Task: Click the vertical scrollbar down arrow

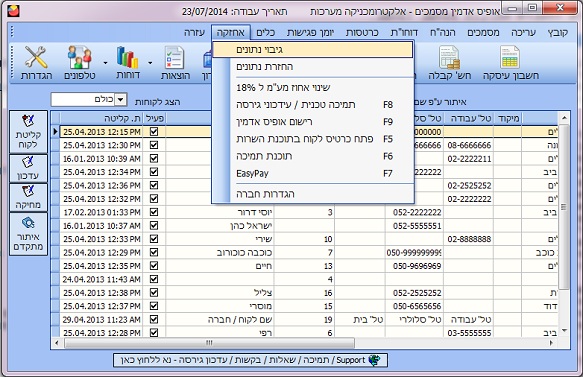Action: 564,330
